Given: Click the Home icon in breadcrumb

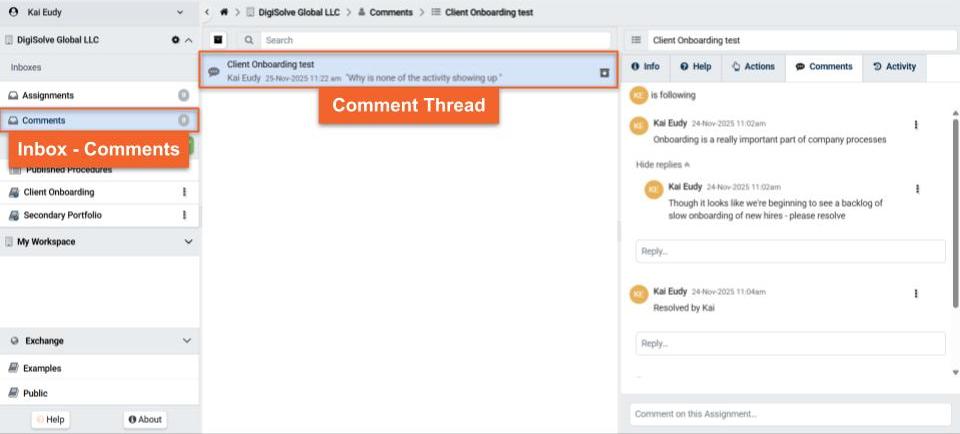Looking at the screenshot, I should (224, 12).
